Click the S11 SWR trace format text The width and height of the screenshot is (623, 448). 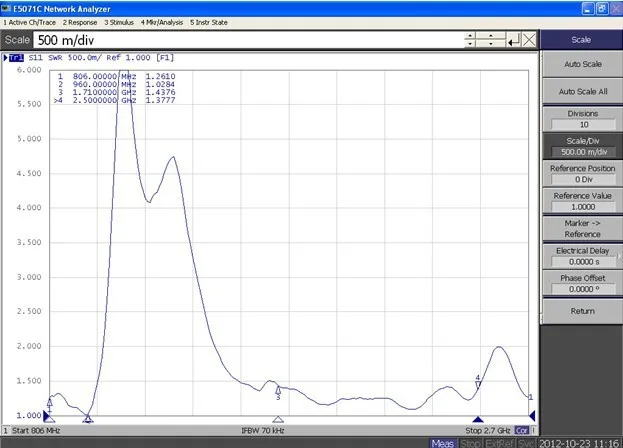45,58
